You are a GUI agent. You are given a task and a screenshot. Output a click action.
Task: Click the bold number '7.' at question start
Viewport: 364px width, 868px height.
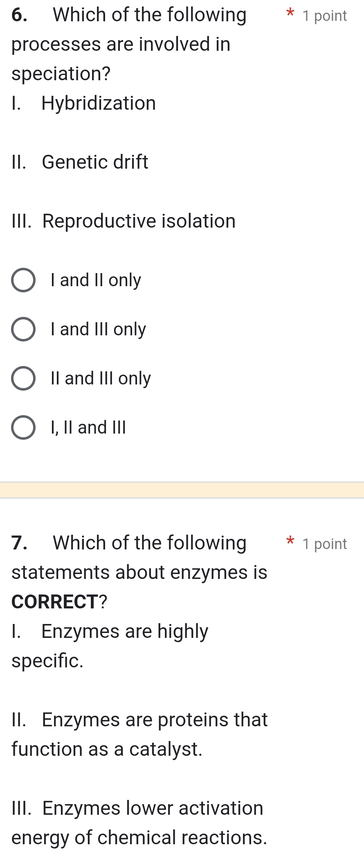(18, 542)
